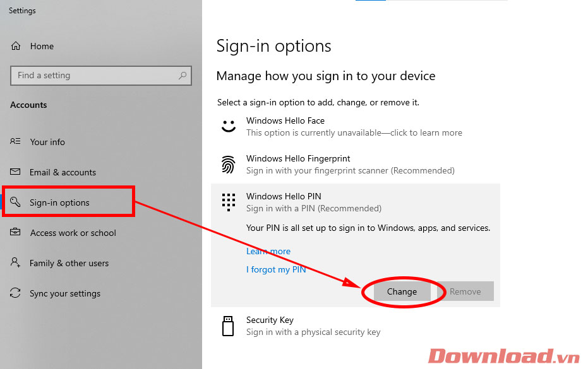
Task: Click the Email & accounts envelope icon
Action: 16,172
